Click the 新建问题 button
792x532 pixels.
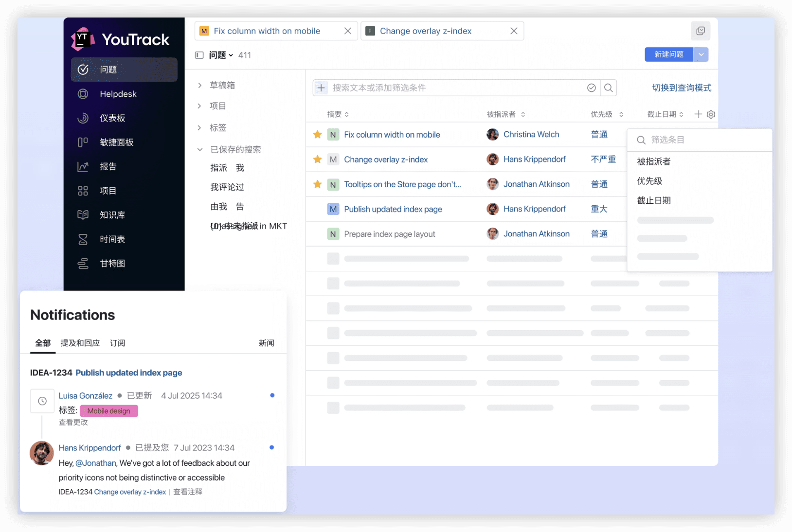(x=668, y=54)
